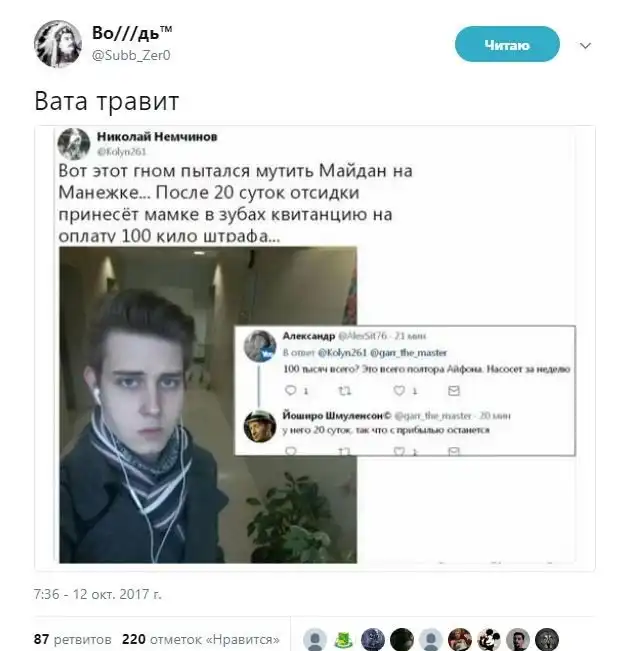This screenshot has height=651, width=625.
Task: Open the sixth liker's reddish avatar
Action: point(460,640)
